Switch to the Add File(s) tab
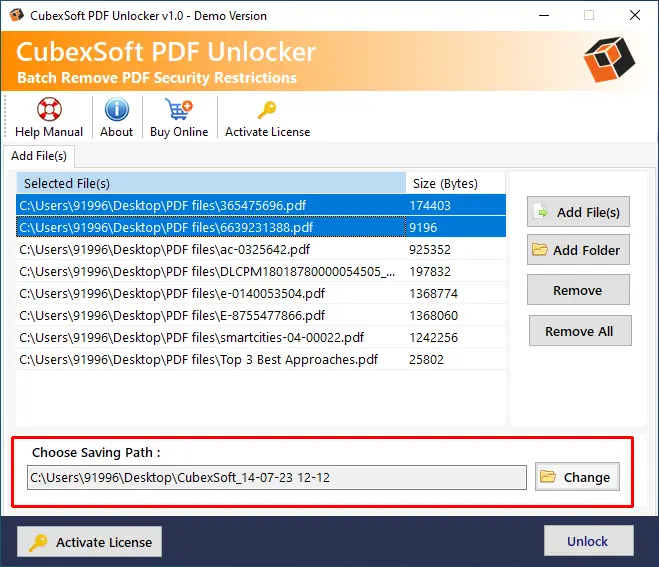The width and height of the screenshot is (659, 567). (x=39, y=156)
